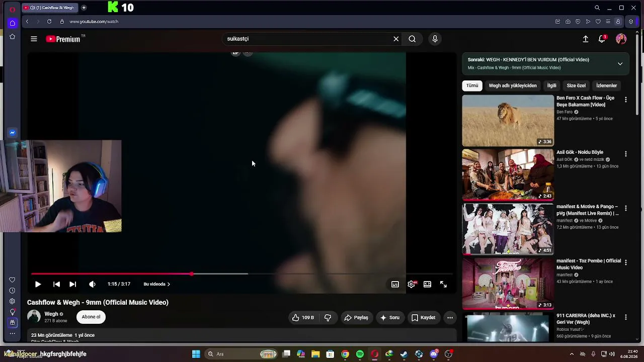
Task: Open options menu for 'manifest - Toz Pembe'
Action: coord(626,262)
